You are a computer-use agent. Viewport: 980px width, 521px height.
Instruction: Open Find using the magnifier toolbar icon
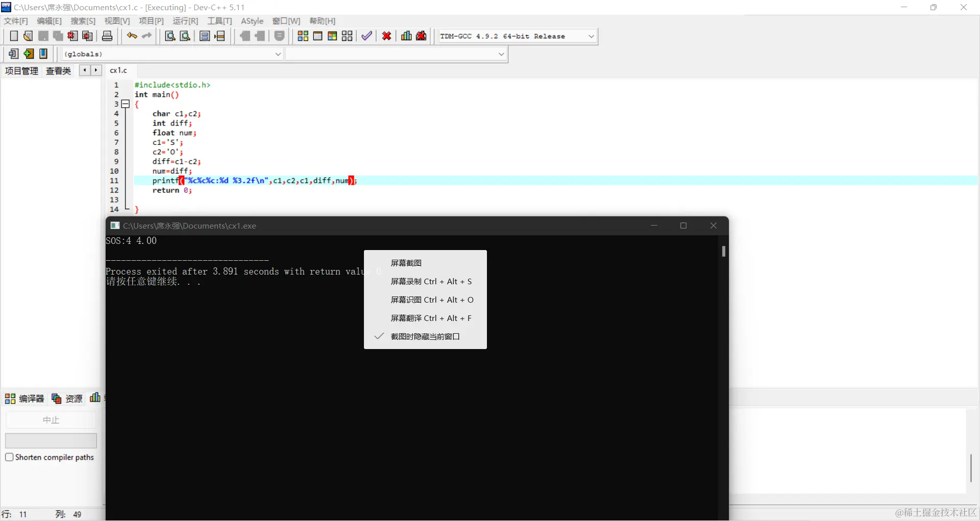[x=170, y=36]
